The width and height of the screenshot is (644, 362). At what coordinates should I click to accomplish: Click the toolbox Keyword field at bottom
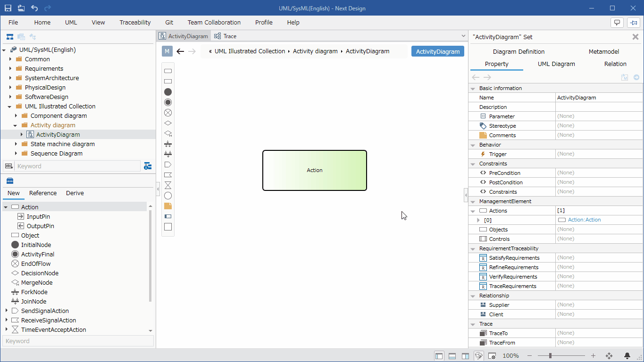click(78, 341)
